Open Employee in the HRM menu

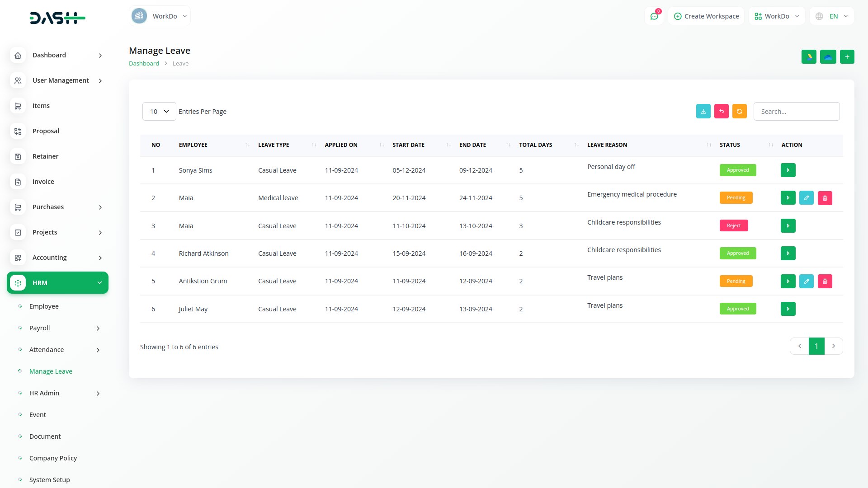(x=44, y=306)
